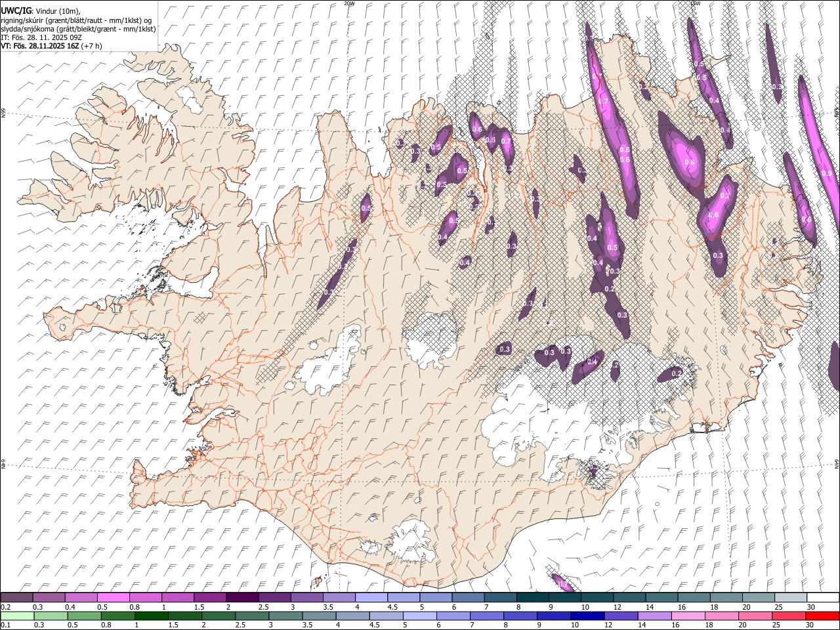Pick upper-row swatch between 18 and 20
The height and width of the screenshot is (630, 840).
coord(726,598)
